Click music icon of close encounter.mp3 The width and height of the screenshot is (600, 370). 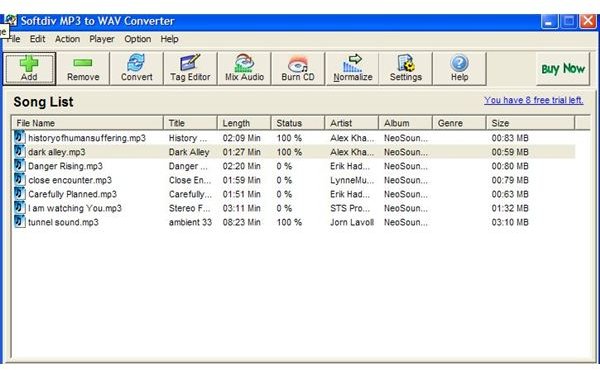[x=20, y=180]
